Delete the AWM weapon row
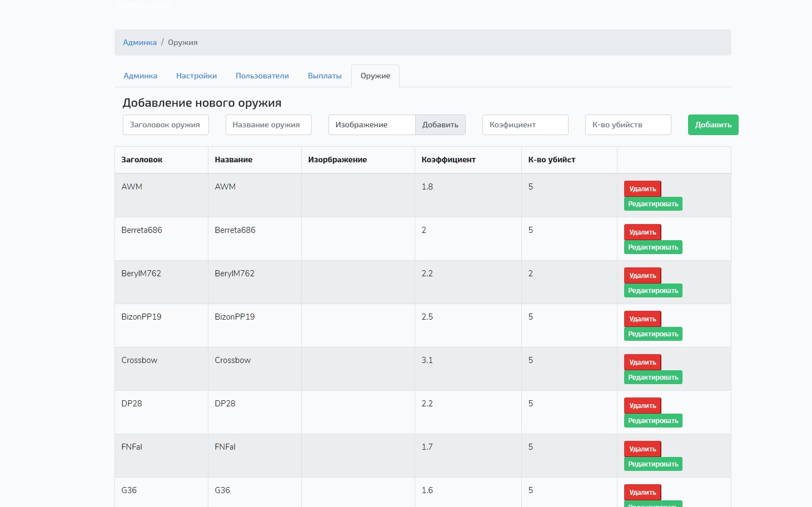The image size is (812, 507). point(642,189)
